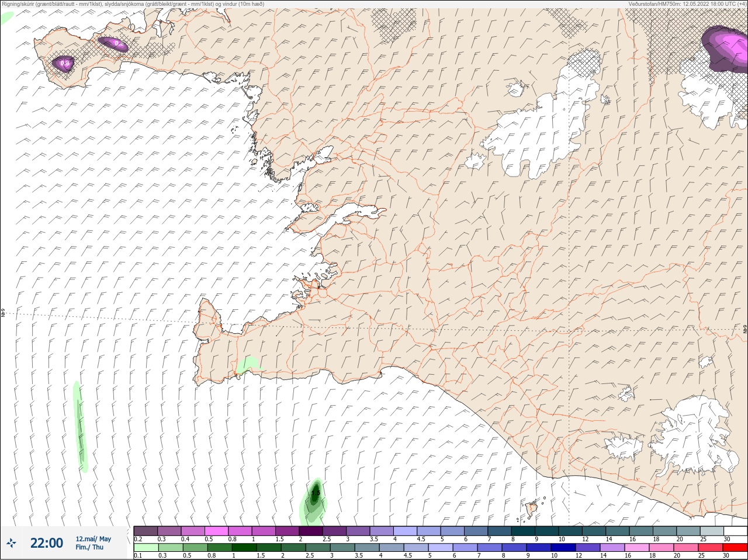Click the lavender legend swatch starting at 4
This screenshot has width=748, height=560.
(405, 531)
